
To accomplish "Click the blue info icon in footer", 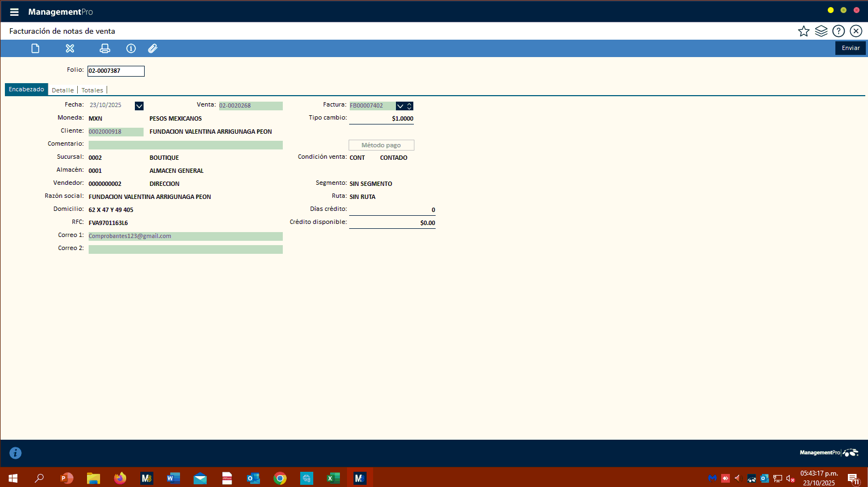I will tap(15, 453).
